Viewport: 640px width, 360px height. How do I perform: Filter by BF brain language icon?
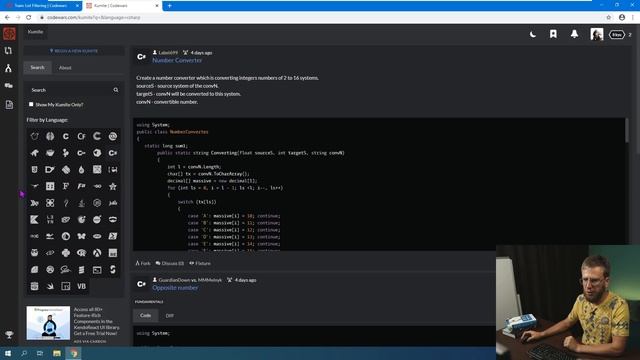(x=50, y=136)
